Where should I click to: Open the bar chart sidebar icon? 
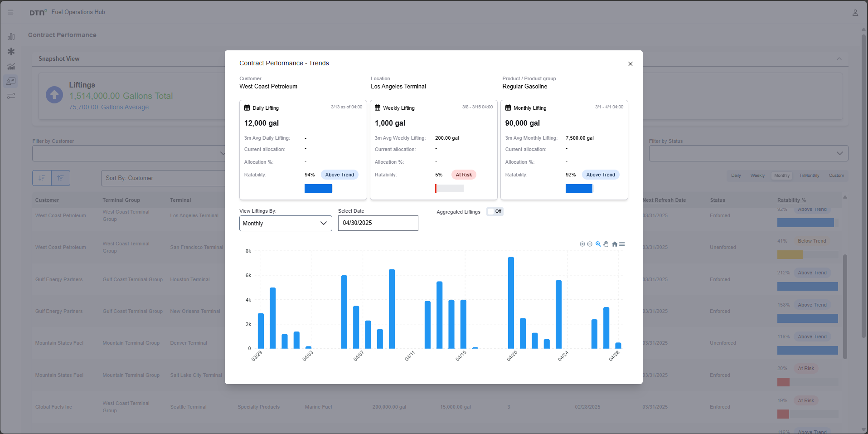(11, 37)
